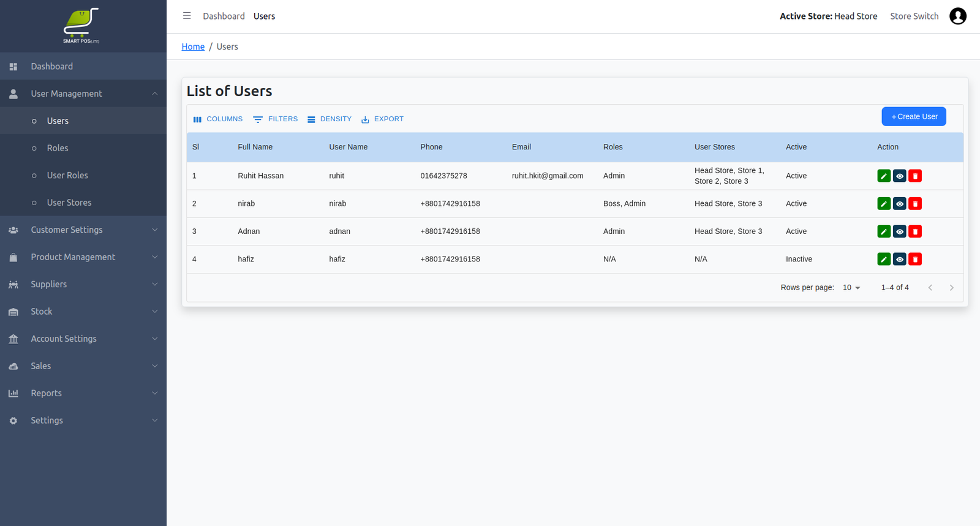Image resolution: width=980 pixels, height=526 pixels.
Task: Sort by the Full Name column header
Action: (x=255, y=147)
